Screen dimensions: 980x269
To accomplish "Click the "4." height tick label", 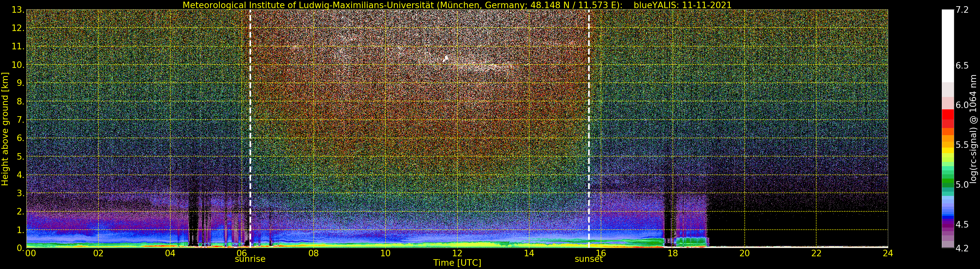I will pos(21,175).
